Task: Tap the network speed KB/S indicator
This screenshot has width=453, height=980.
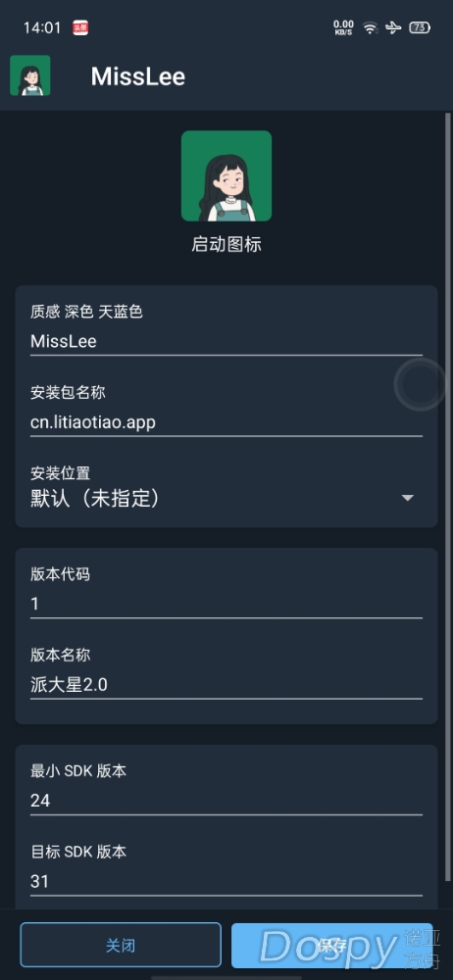Action: coord(344,27)
